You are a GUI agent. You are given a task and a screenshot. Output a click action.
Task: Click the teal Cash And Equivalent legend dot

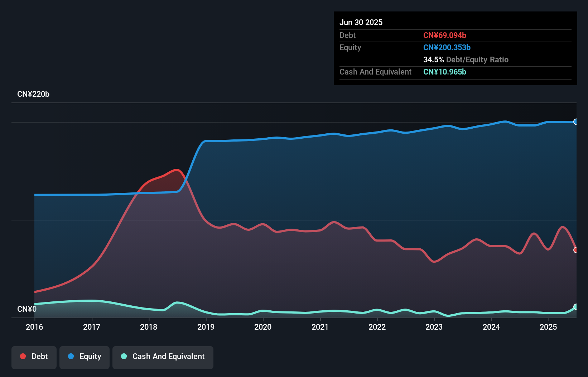(x=124, y=356)
